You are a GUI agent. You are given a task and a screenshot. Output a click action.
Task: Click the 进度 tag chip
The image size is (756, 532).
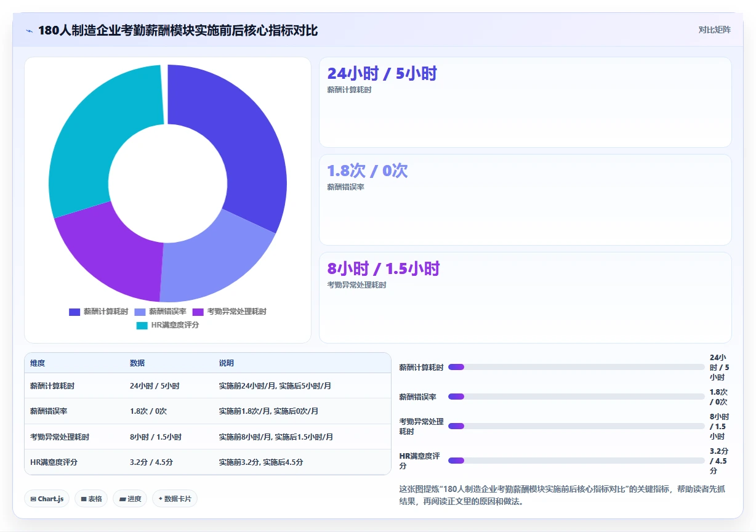point(130,499)
